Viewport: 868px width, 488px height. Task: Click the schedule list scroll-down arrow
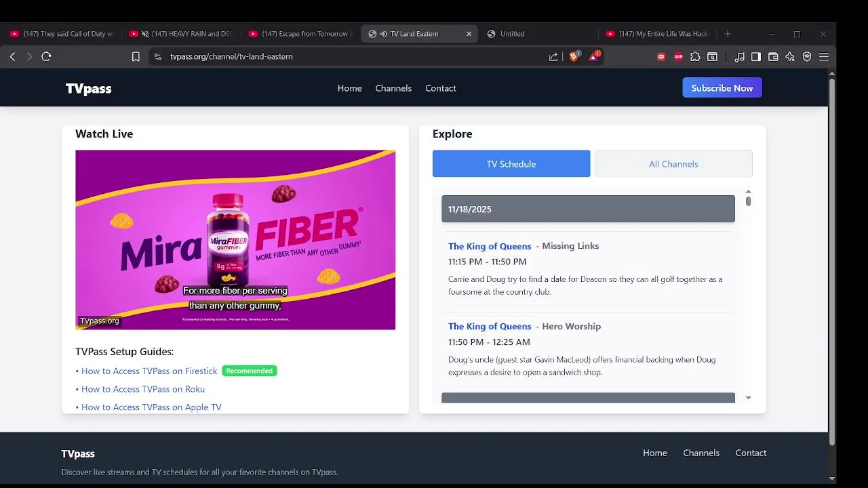(x=748, y=398)
